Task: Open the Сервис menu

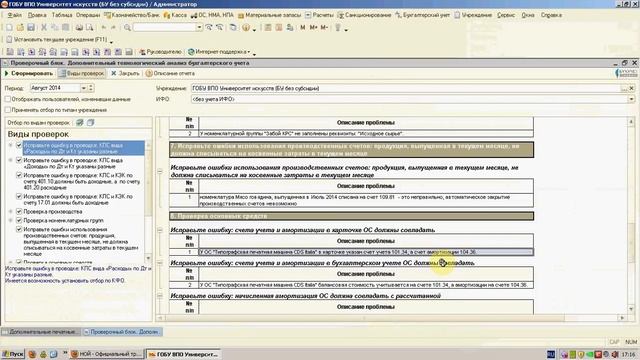Action: pos(506,15)
